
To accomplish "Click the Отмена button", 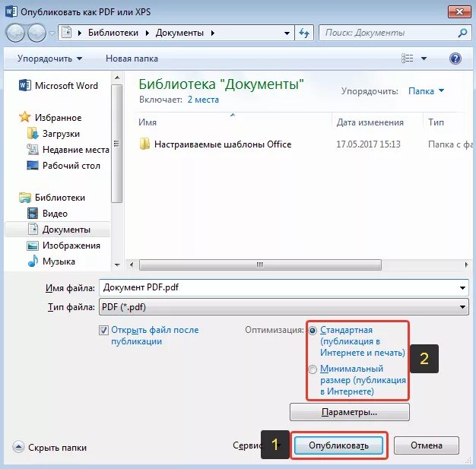I will (x=427, y=445).
